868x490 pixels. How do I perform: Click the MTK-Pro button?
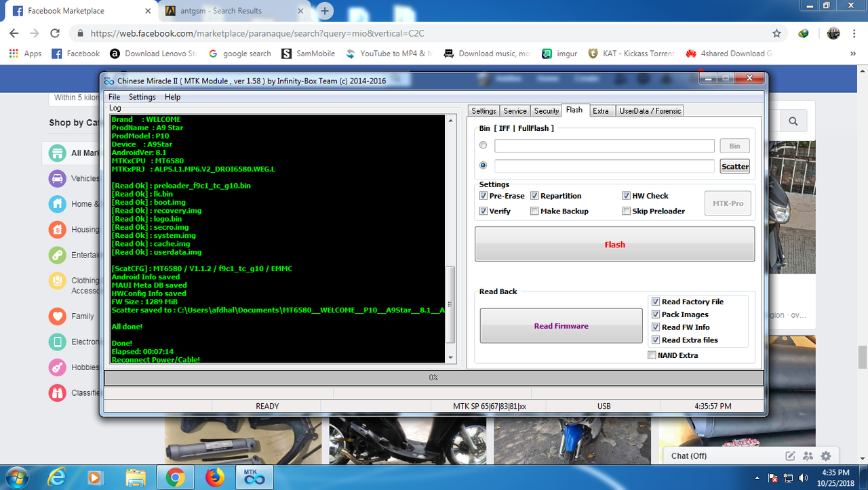(x=728, y=203)
